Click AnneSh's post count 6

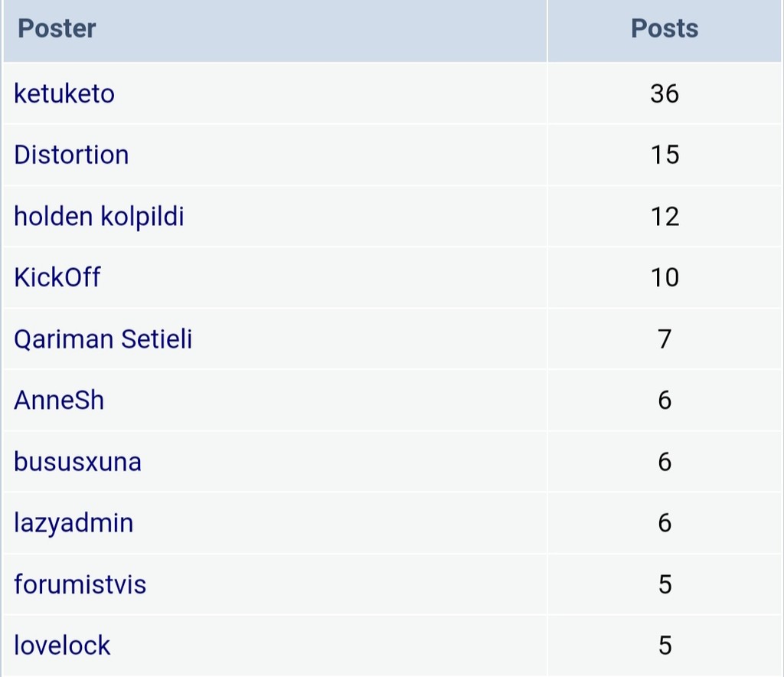665,401
